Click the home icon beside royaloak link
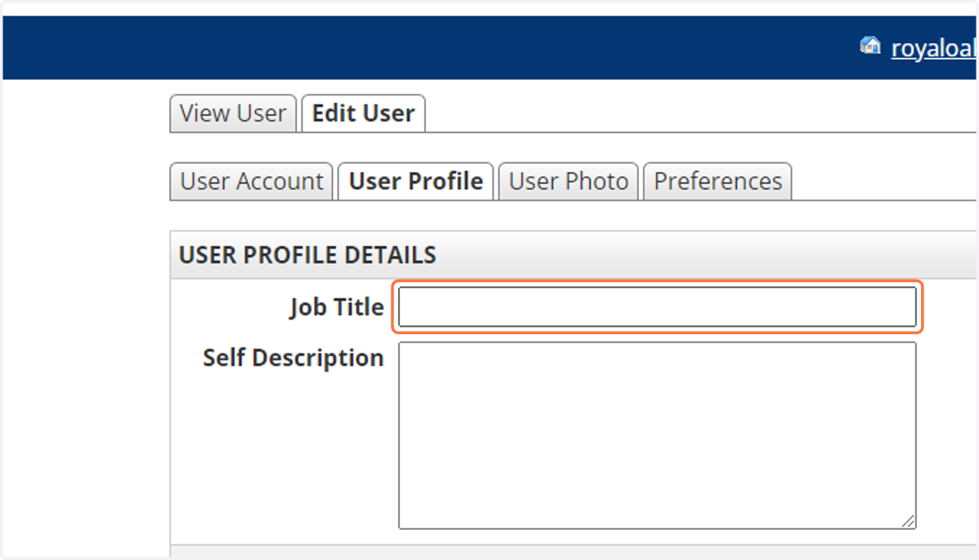This screenshot has height=560, width=979. pyautogui.click(x=870, y=46)
